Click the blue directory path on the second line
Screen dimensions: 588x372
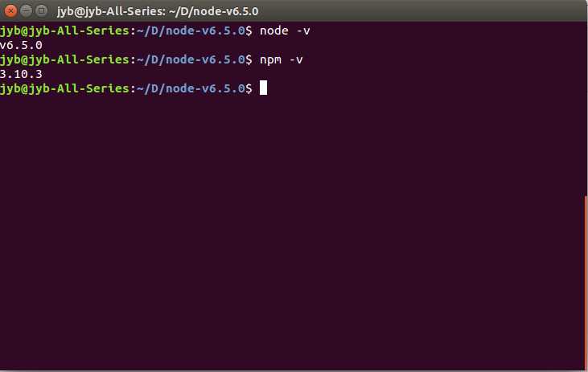click(190, 59)
